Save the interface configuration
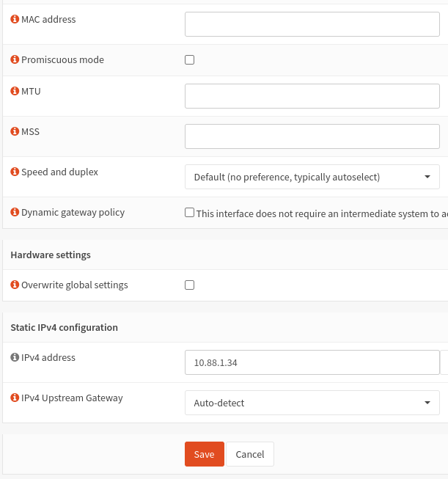The image size is (448, 479). [x=205, y=454]
